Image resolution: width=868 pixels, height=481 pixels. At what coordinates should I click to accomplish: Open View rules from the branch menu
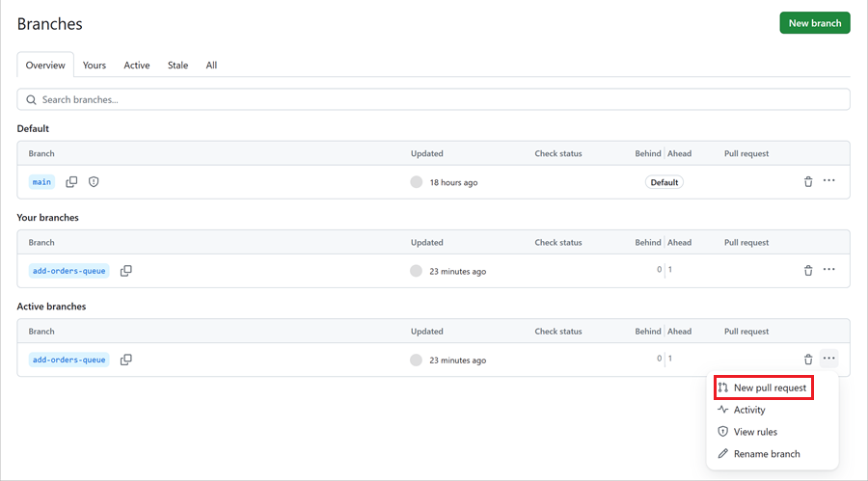tap(755, 432)
